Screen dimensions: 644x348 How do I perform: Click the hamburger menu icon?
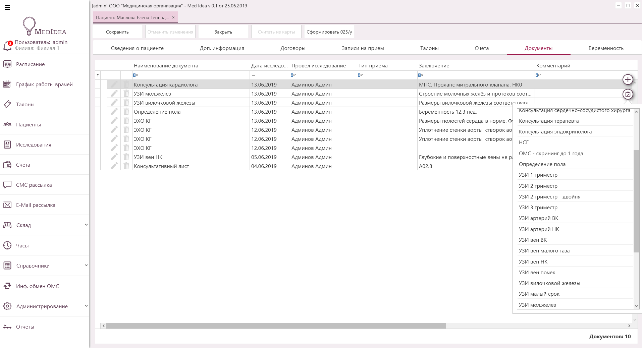tap(7, 7)
